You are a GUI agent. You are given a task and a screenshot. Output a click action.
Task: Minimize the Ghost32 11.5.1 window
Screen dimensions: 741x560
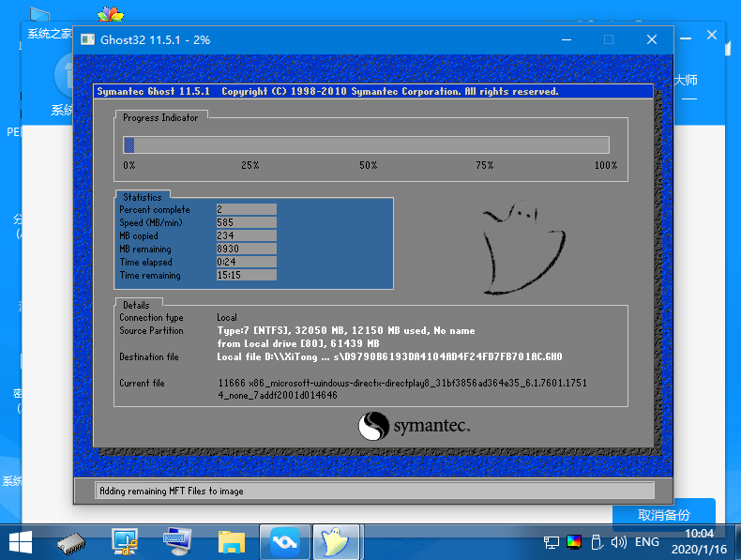coord(566,40)
